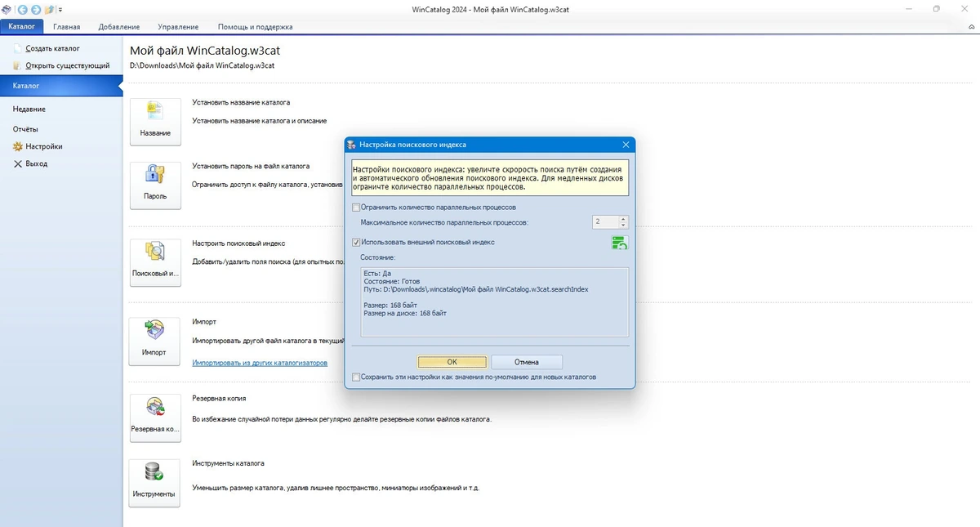980x527 pixels.
Task: Click the parallel processes number field
Action: pyautogui.click(x=605, y=221)
